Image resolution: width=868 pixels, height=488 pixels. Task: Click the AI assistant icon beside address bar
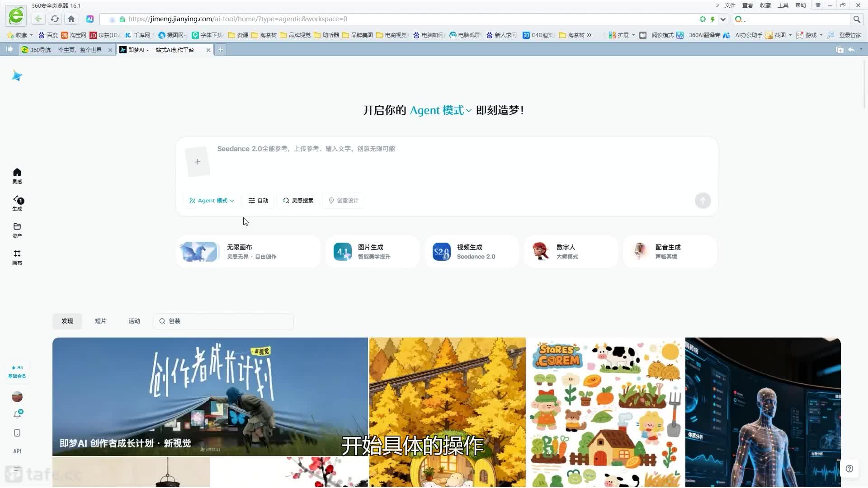click(90, 19)
